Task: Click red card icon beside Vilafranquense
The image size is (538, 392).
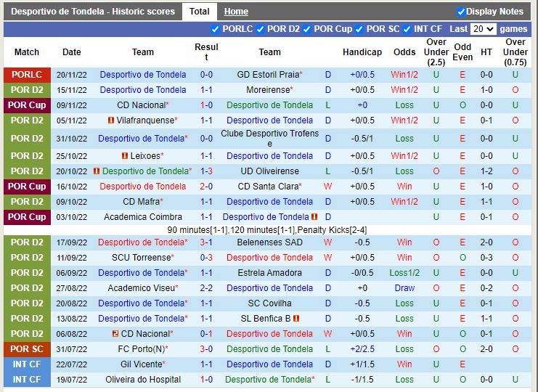Action: point(111,121)
